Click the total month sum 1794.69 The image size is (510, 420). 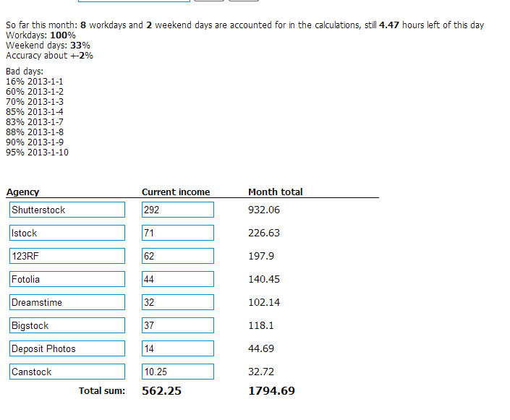(x=271, y=390)
